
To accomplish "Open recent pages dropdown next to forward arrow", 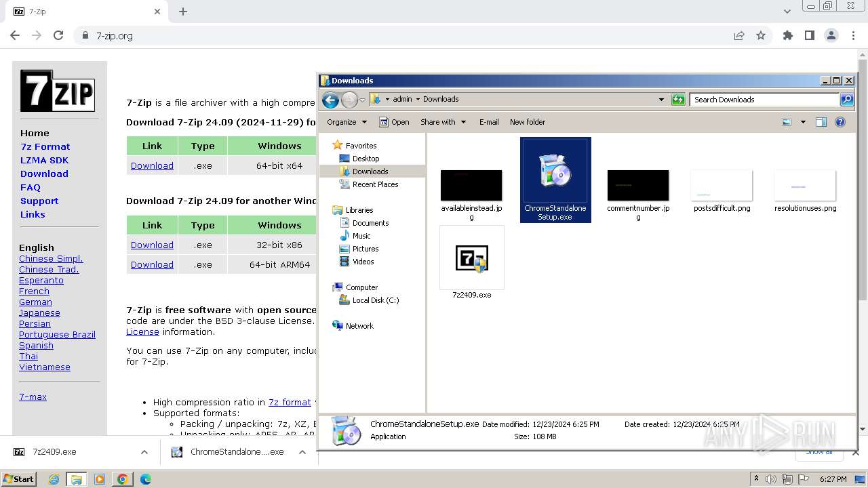I will [x=362, y=100].
